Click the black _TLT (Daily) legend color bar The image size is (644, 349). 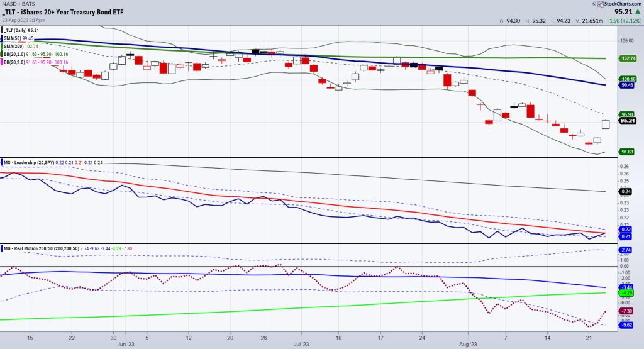[x=2, y=30]
